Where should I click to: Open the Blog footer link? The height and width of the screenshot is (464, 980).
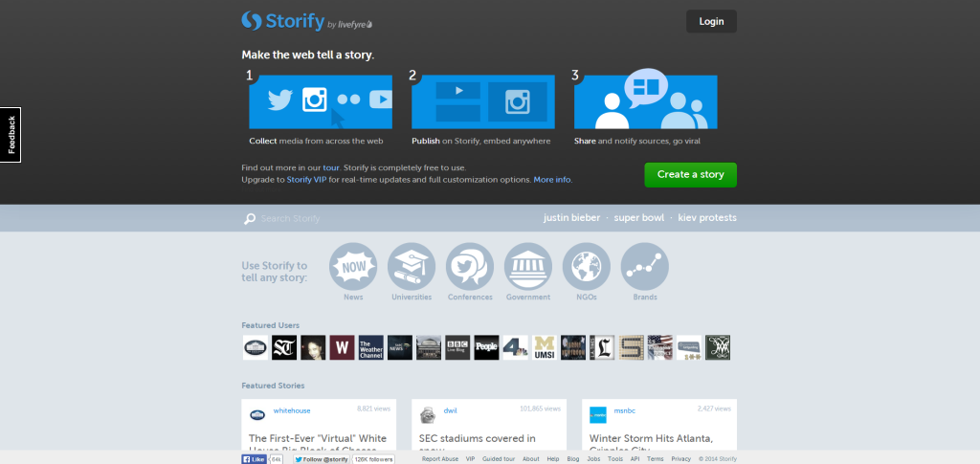click(x=573, y=459)
